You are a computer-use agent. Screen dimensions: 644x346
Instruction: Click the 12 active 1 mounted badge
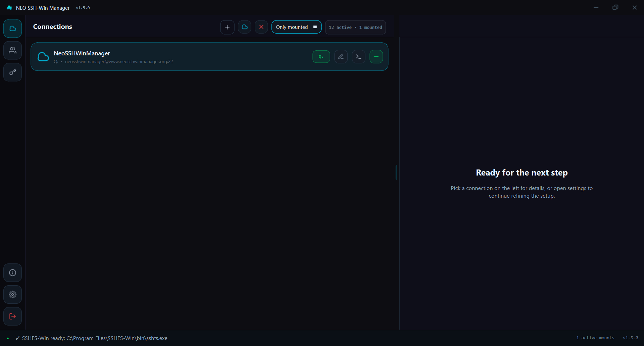click(355, 27)
